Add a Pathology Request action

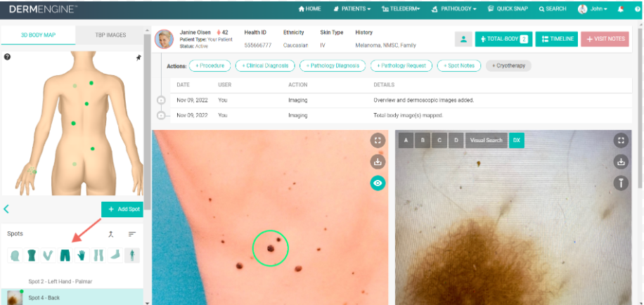(401, 65)
